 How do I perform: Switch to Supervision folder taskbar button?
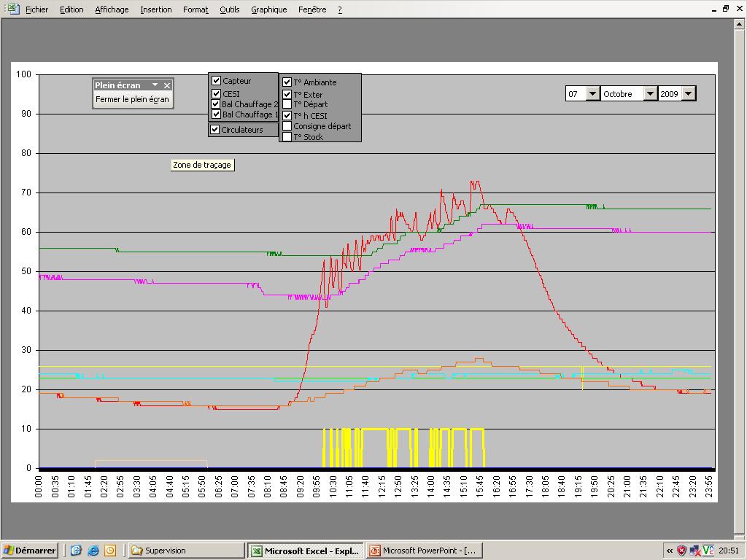(186, 551)
